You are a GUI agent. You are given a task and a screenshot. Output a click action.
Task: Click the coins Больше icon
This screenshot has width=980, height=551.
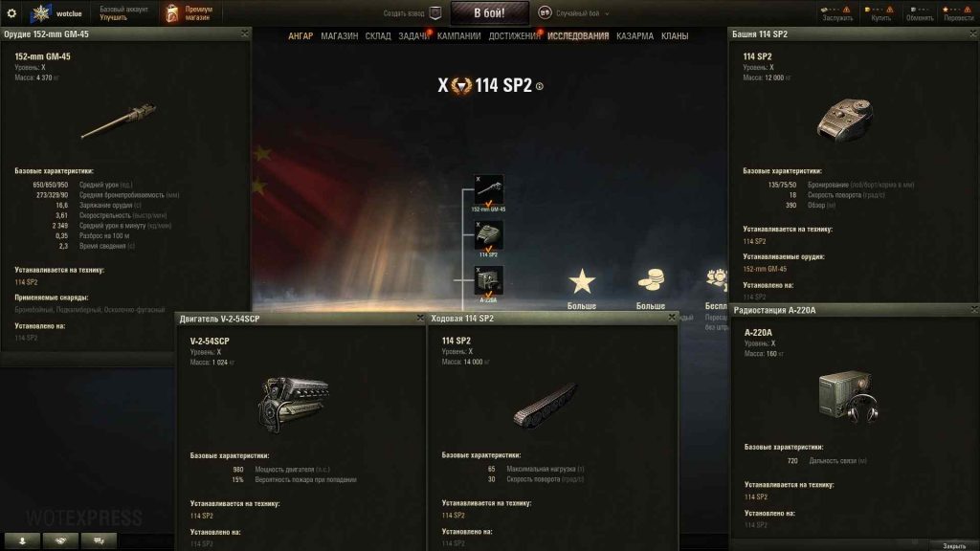651,280
